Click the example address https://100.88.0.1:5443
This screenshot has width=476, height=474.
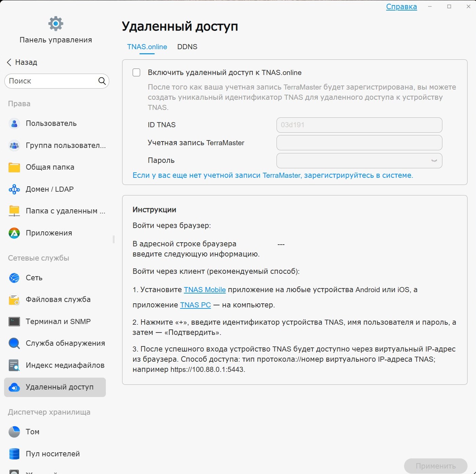pyautogui.click(x=207, y=369)
